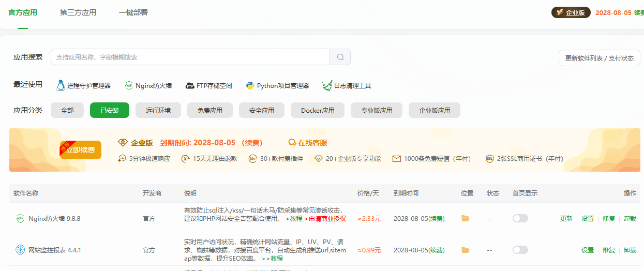644x271 pixels.
Task: Click the 立即续费 banner button
Action: pos(81,150)
